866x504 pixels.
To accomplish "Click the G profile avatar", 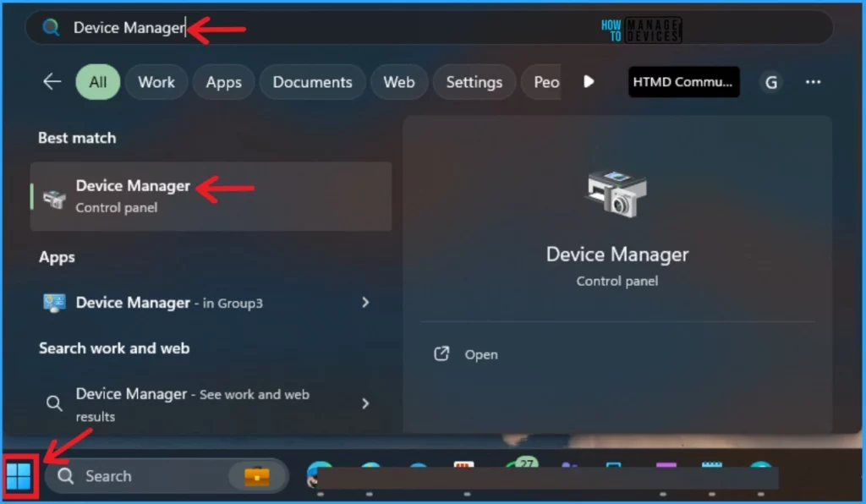I will click(x=771, y=82).
